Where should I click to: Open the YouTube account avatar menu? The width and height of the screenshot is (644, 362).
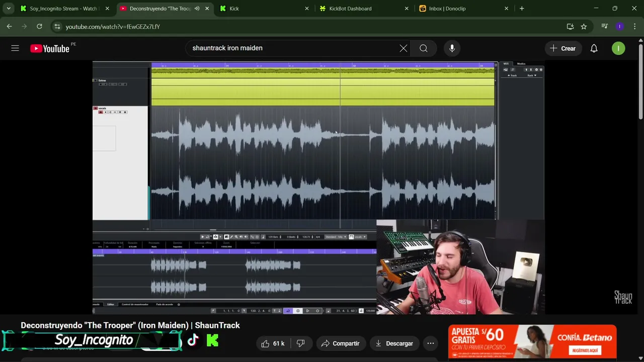pos(618,48)
